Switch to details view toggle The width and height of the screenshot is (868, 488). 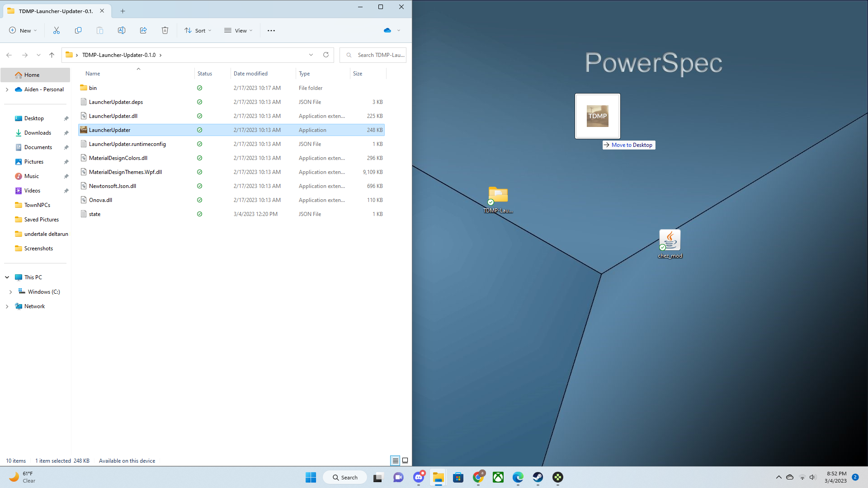[395, 460]
